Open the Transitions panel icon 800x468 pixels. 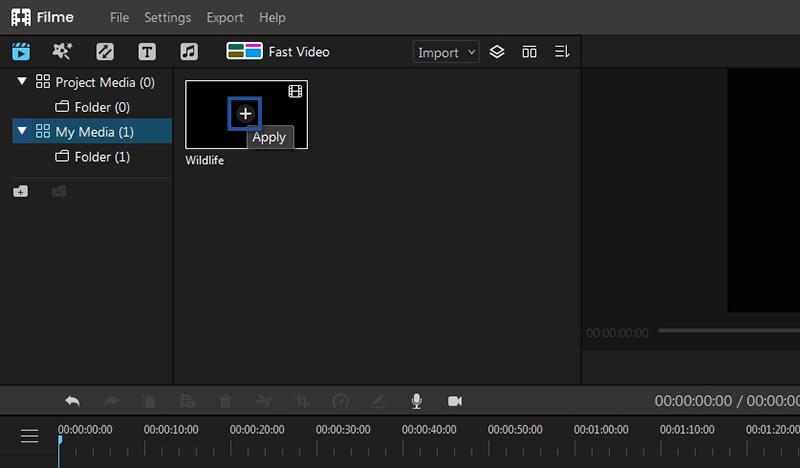105,52
